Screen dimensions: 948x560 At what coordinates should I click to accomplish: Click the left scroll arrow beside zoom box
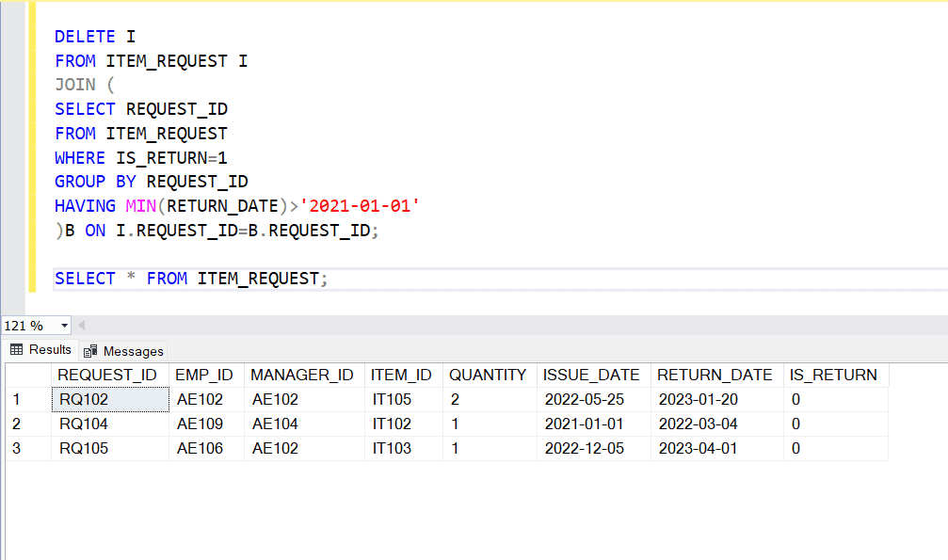tap(81, 324)
